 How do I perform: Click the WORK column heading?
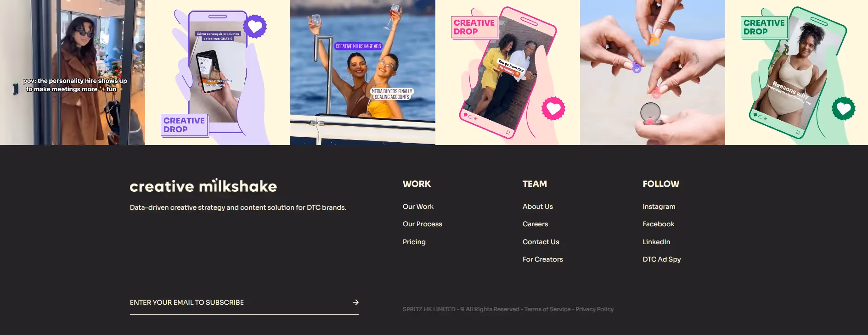tap(417, 184)
